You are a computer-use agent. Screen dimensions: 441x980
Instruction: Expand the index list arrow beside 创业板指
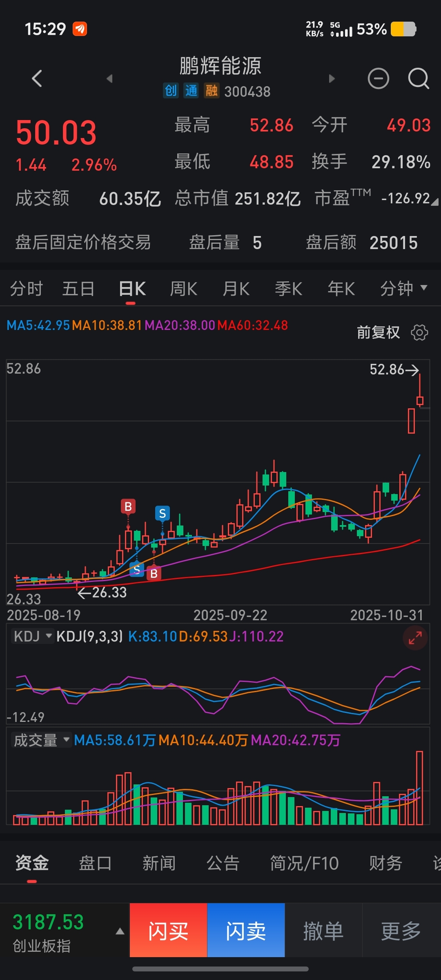pyautogui.click(x=120, y=931)
